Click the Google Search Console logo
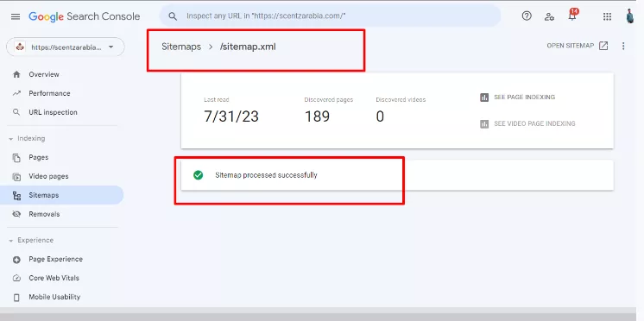 [85, 16]
